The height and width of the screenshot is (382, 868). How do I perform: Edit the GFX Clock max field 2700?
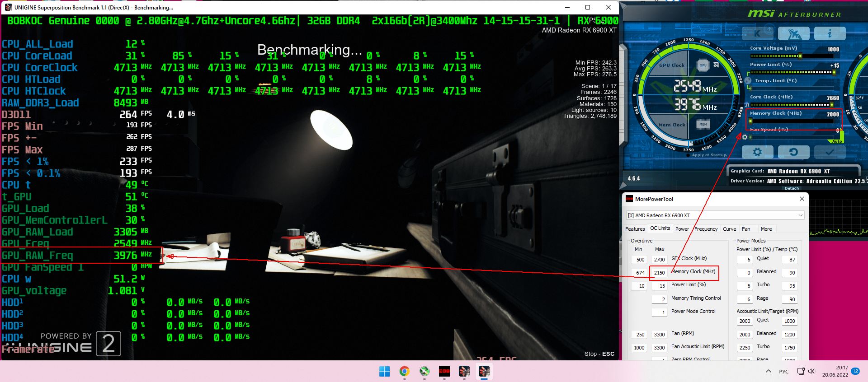[659, 260]
